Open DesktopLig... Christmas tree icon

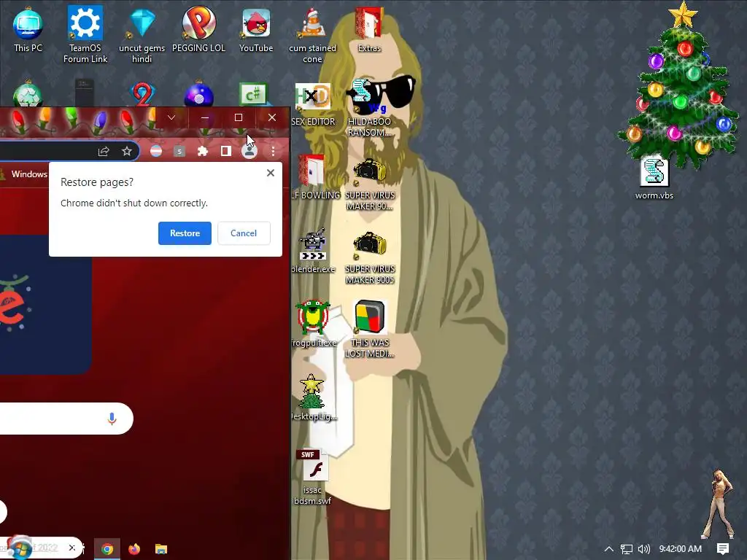click(x=313, y=397)
